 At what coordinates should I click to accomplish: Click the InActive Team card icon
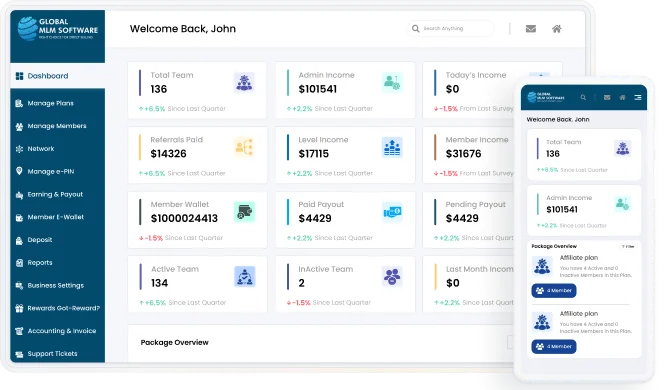click(x=392, y=276)
